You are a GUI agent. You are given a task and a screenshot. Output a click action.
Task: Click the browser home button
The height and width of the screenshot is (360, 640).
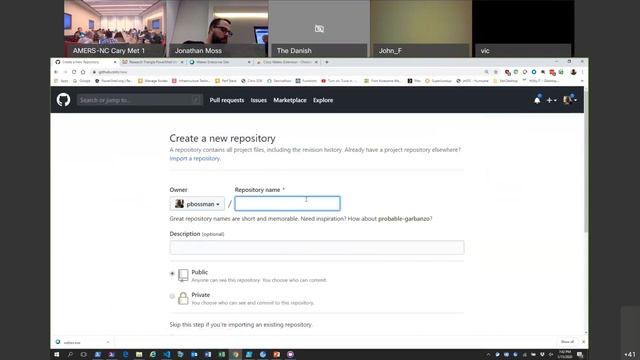(83, 72)
